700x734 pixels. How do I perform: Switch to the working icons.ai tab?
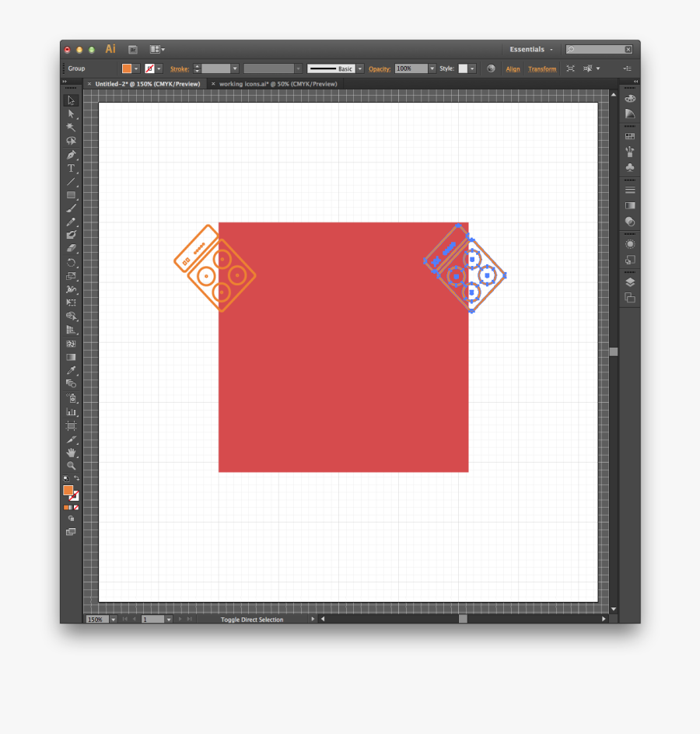click(x=278, y=84)
